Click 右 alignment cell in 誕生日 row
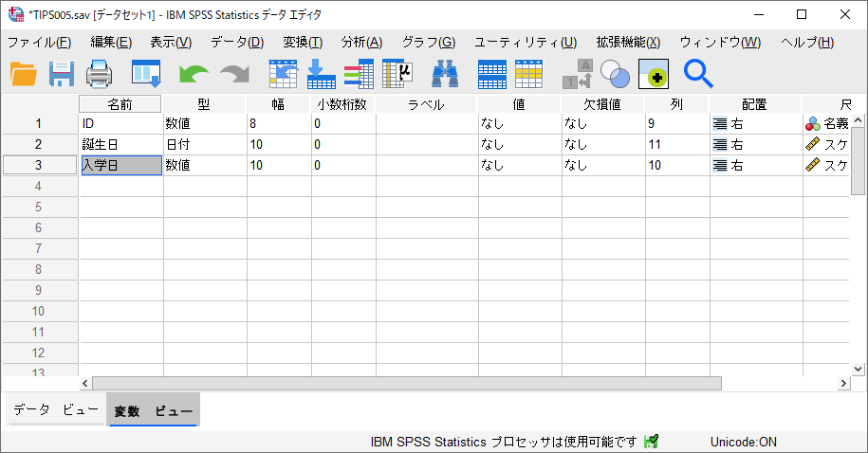 756,144
